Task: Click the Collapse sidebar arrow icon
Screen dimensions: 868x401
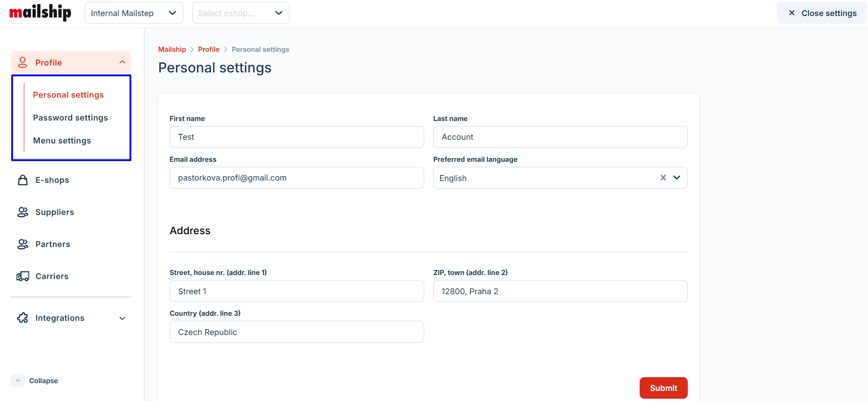Action: tap(18, 380)
